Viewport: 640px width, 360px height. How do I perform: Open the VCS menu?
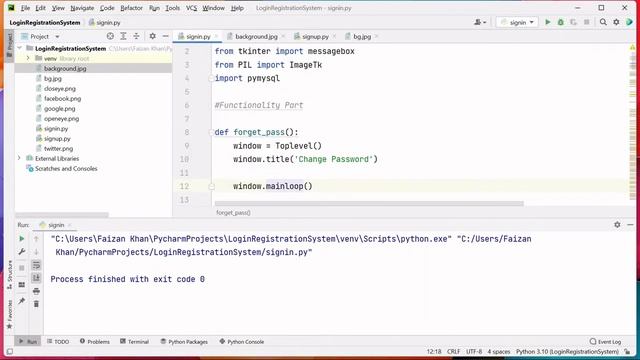(191, 8)
